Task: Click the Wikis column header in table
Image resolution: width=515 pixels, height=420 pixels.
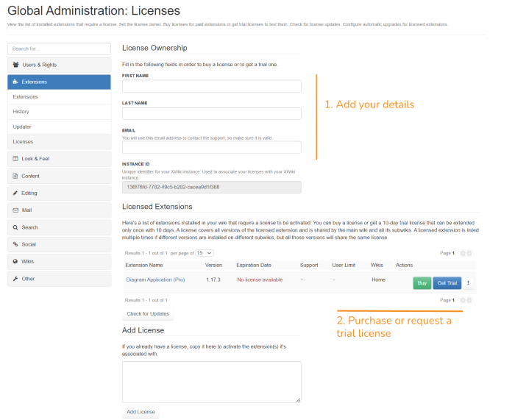Action: (x=377, y=265)
